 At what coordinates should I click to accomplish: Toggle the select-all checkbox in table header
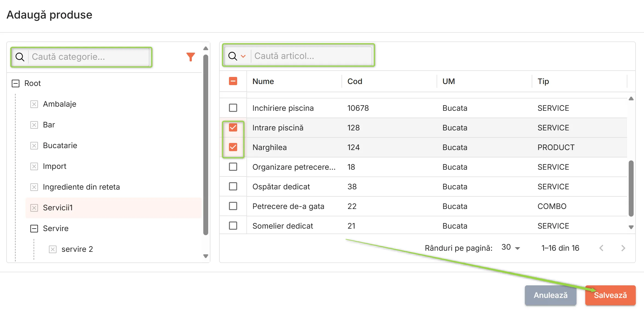233,81
